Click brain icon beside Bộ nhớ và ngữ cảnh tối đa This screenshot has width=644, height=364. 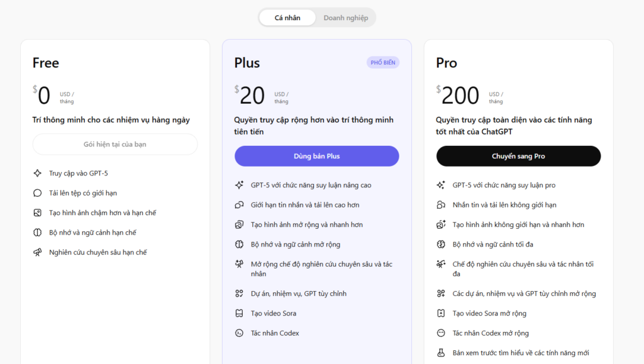(x=441, y=244)
